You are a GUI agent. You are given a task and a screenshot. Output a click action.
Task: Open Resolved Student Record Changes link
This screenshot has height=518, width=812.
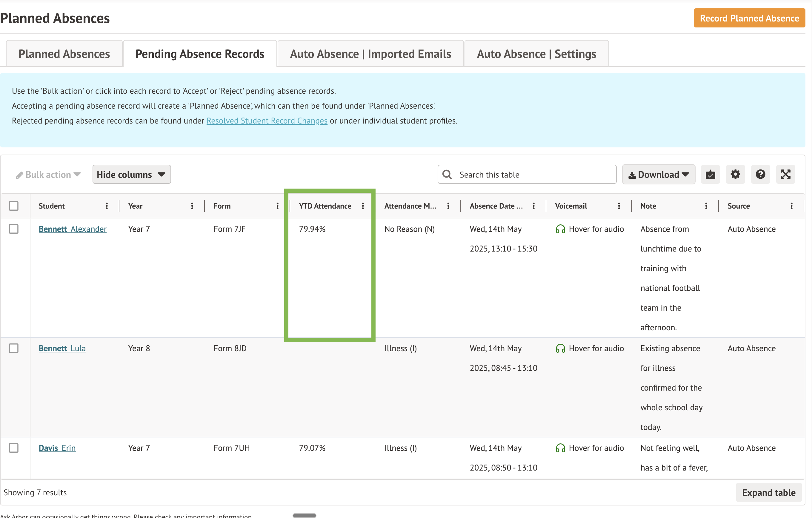coord(267,121)
